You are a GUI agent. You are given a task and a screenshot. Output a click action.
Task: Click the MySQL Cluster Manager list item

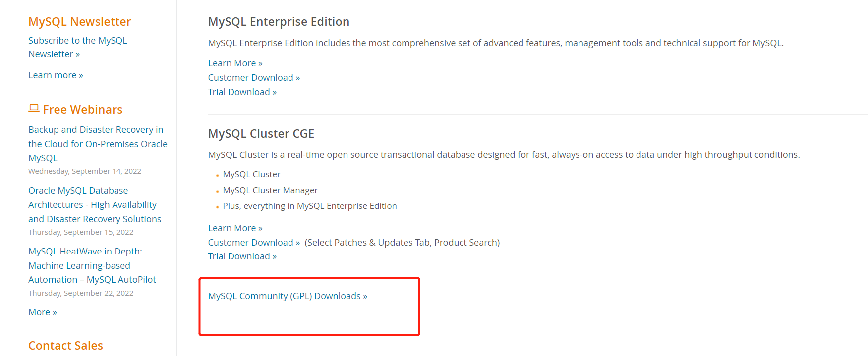tap(270, 190)
